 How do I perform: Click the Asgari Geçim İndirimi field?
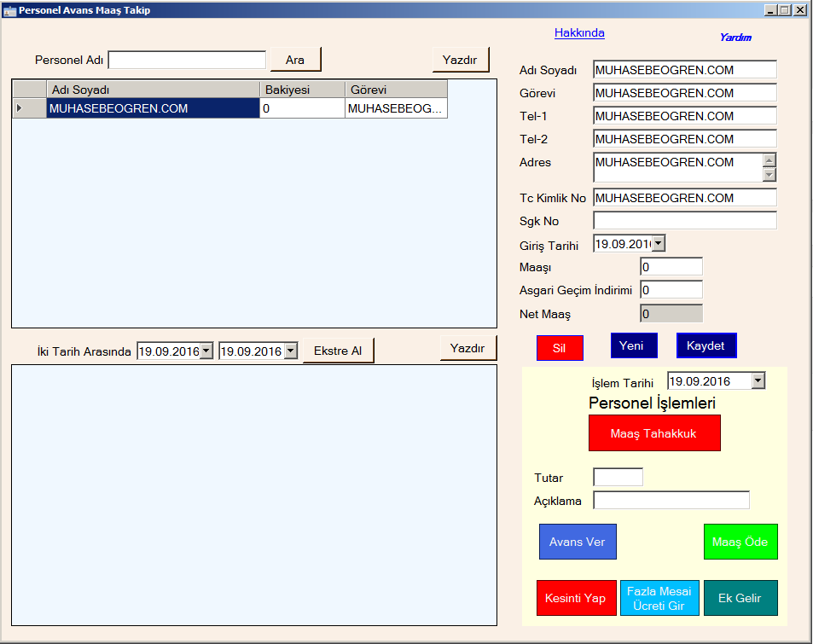coord(671,290)
